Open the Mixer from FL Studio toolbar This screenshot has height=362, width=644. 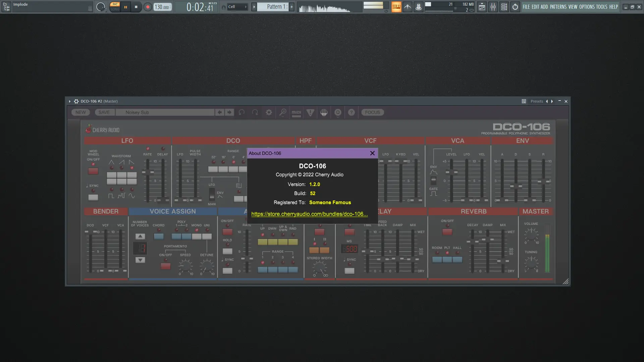(493, 7)
